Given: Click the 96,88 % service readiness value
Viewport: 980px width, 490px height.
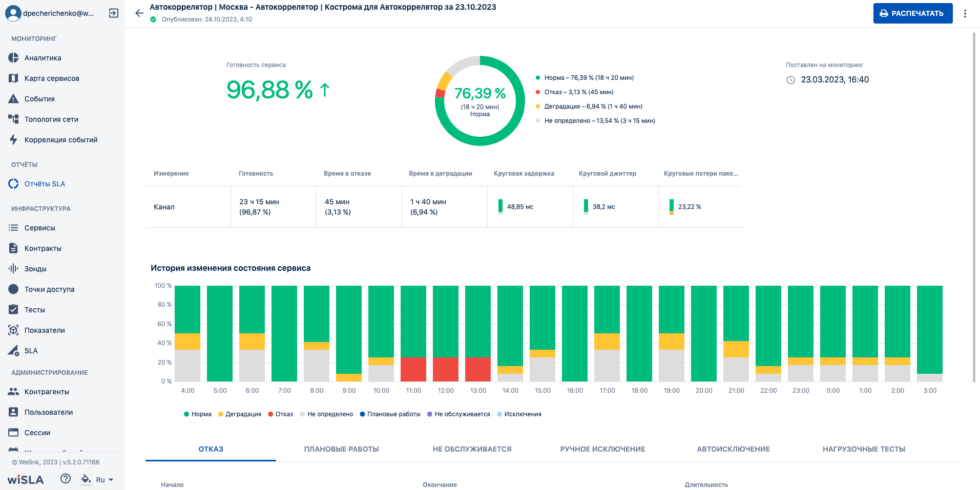Looking at the screenshot, I should (269, 90).
